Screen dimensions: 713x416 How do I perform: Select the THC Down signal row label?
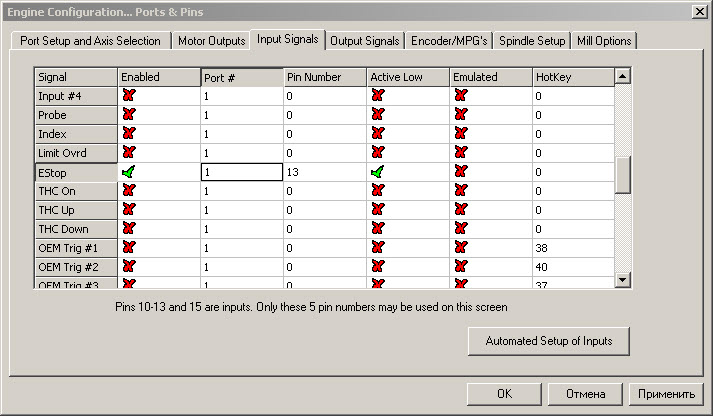tap(76, 229)
